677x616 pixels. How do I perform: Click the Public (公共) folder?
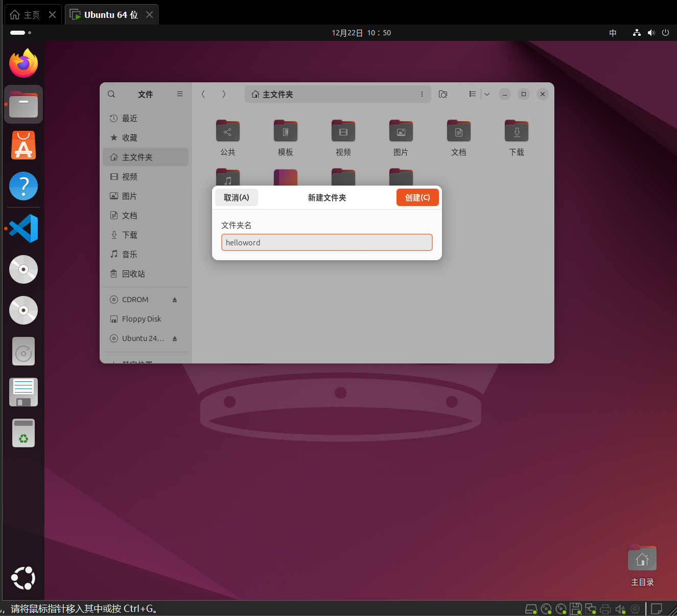coord(228,138)
